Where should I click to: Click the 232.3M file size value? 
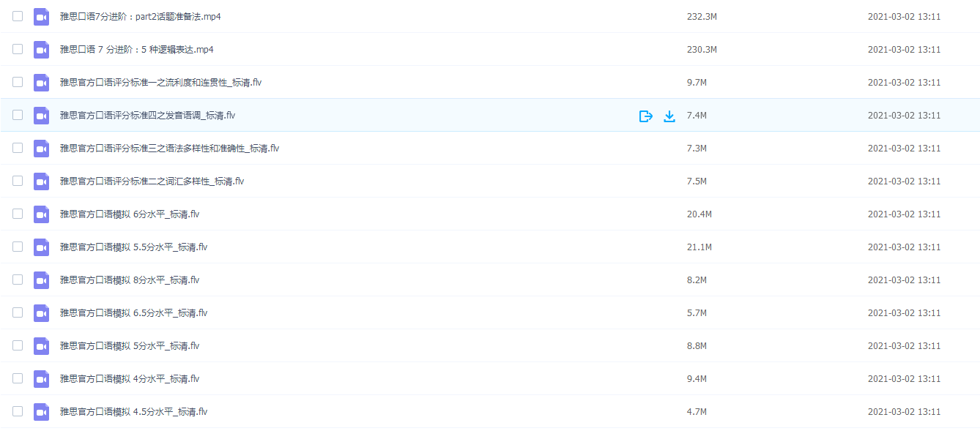(x=702, y=17)
